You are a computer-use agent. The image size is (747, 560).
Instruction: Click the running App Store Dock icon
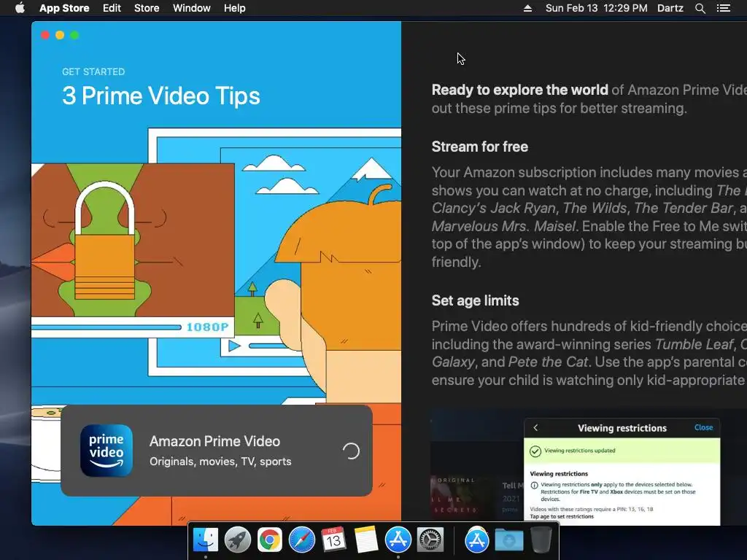(x=398, y=540)
